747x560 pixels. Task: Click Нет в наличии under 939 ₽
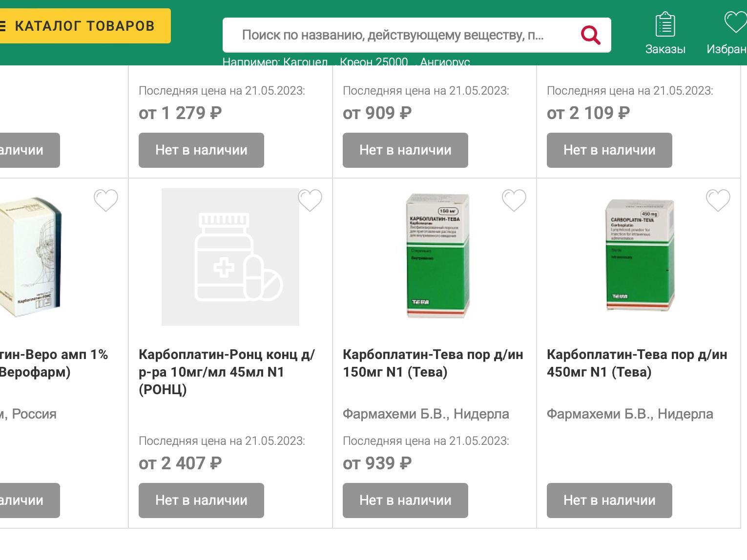[x=405, y=500]
